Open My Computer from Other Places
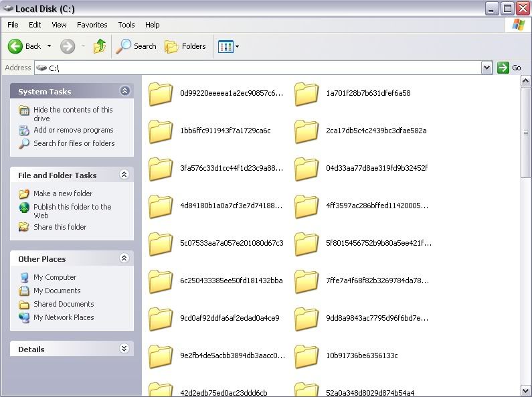The height and width of the screenshot is (397, 532). (55, 277)
